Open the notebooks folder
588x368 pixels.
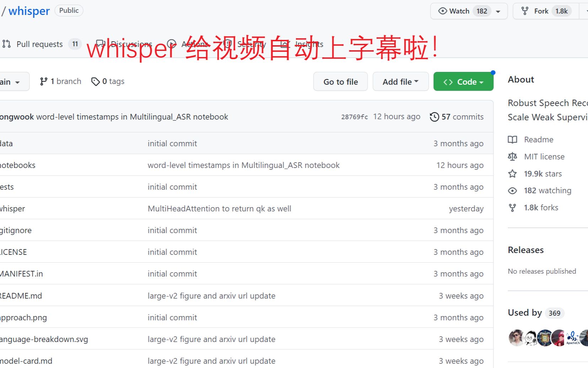coord(17,165)
